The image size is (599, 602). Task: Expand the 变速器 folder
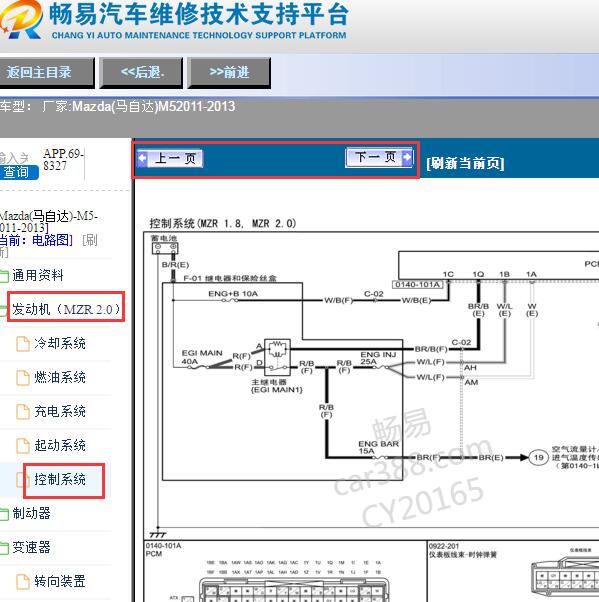pyautogui.click(x=31, y=547)
